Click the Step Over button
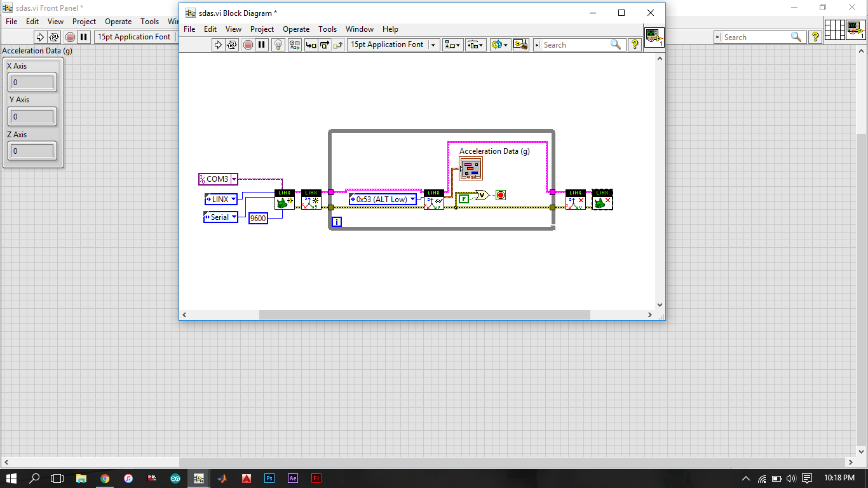This screenshot has height=488, width=868. 324,44
